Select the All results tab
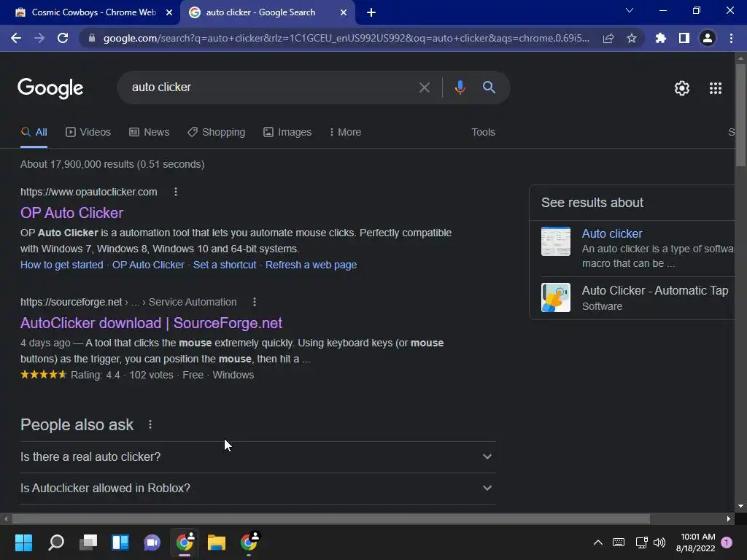The width and height of the screenshot is (747, 560). (34, 133)
